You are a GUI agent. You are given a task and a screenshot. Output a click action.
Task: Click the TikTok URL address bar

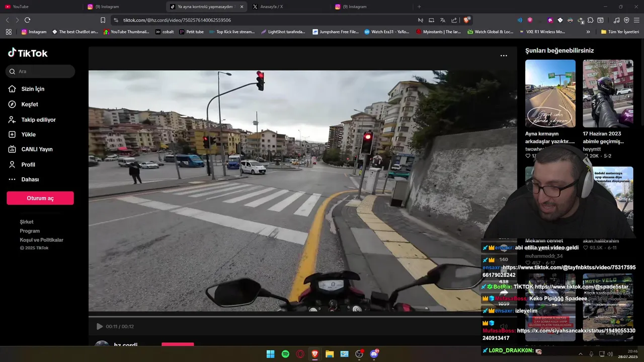[x=267, y=20]
